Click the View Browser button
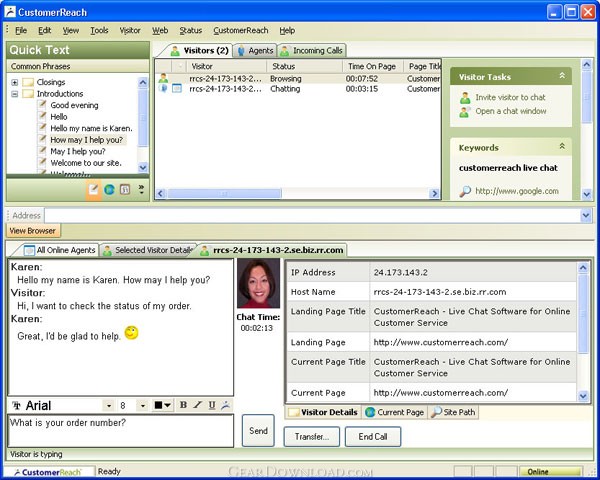 (33, 231)
